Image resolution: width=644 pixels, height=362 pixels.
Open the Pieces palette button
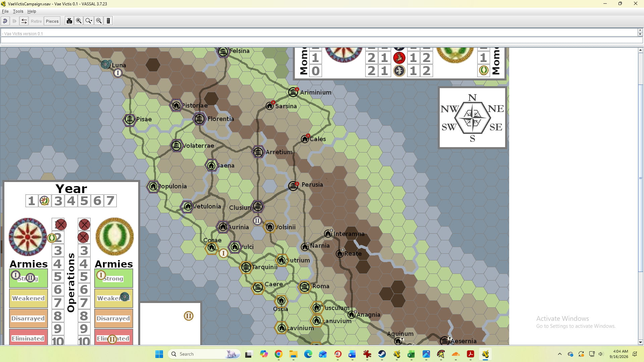tap(52, 21)
